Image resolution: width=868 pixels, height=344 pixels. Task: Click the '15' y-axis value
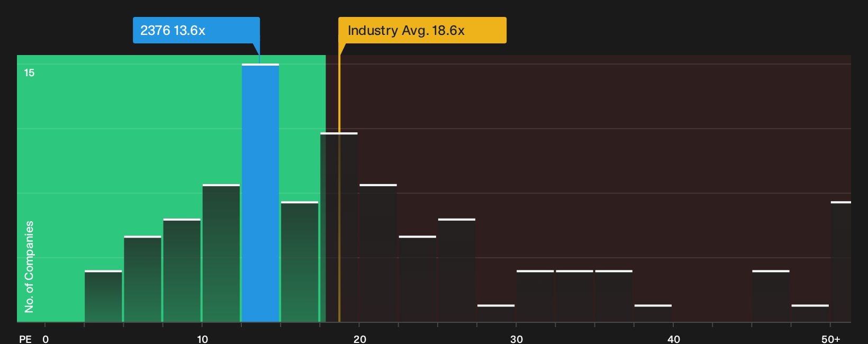[x=29, y=73]
